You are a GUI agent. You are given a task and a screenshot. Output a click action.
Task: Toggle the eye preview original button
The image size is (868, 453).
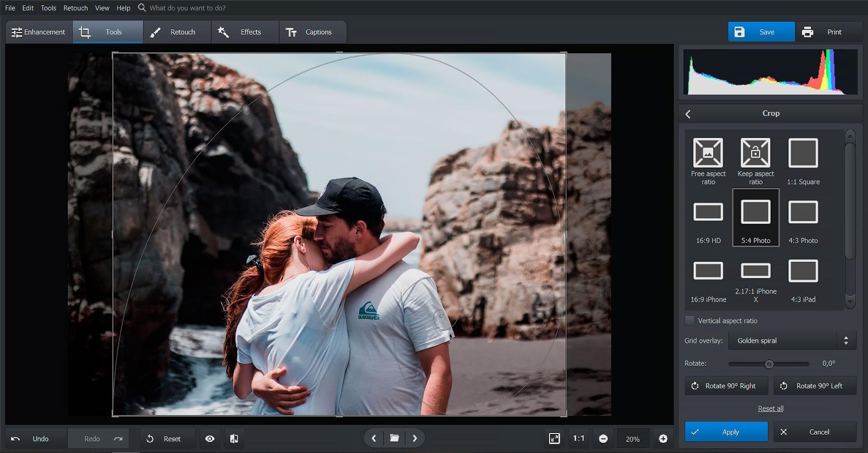(x=210, y=438)
